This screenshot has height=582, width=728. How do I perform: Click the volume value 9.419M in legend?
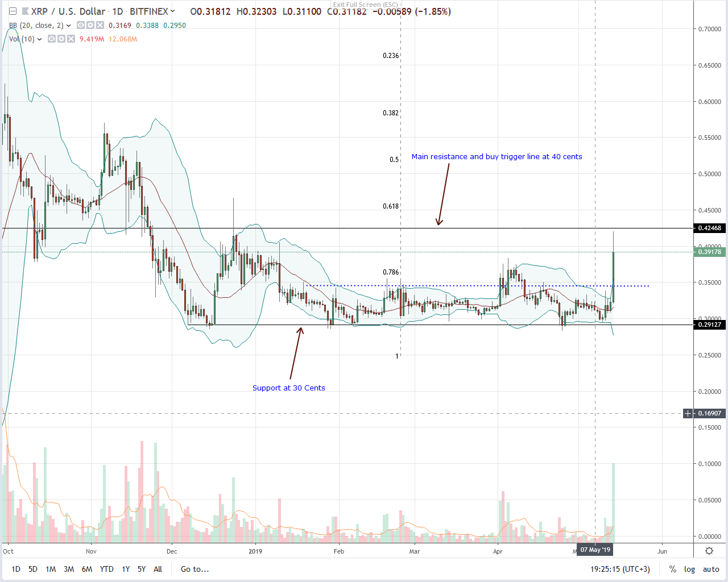(92, 39)
